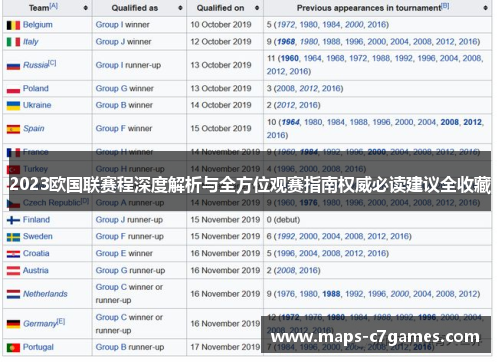Click the Russia flag icon
Screen dimensions: 500x362
(13, 66)
